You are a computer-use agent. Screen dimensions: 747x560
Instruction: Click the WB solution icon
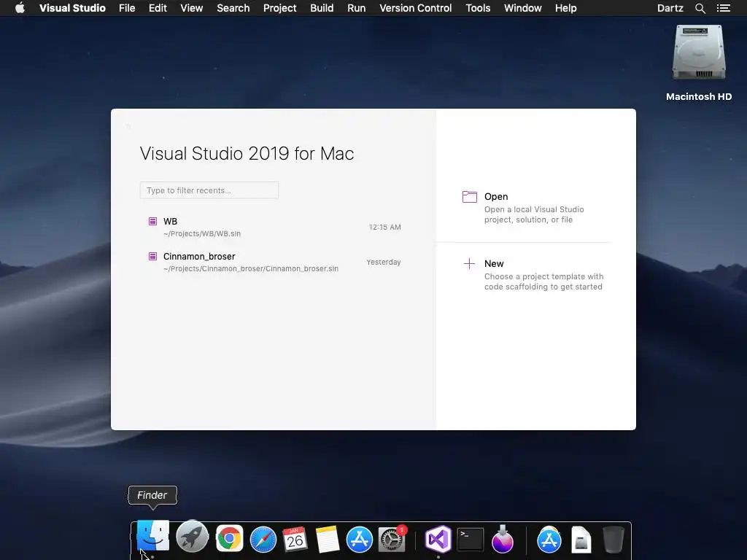coord(152,221)
